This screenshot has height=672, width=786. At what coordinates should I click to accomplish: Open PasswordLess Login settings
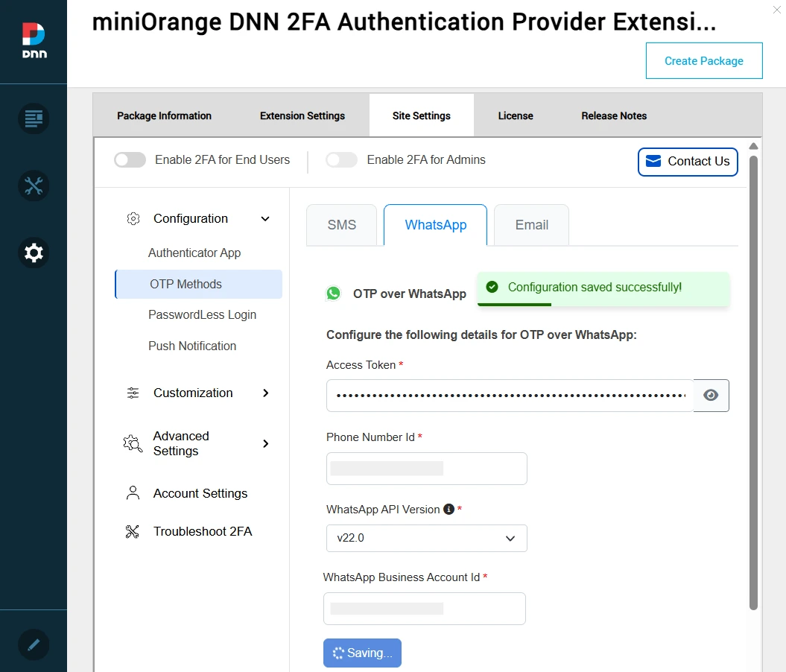202,315
